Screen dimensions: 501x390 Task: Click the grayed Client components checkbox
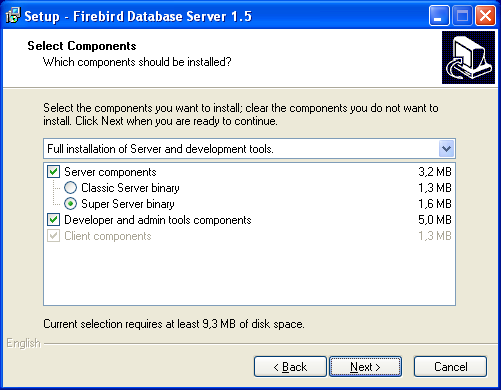click(54, 236)
